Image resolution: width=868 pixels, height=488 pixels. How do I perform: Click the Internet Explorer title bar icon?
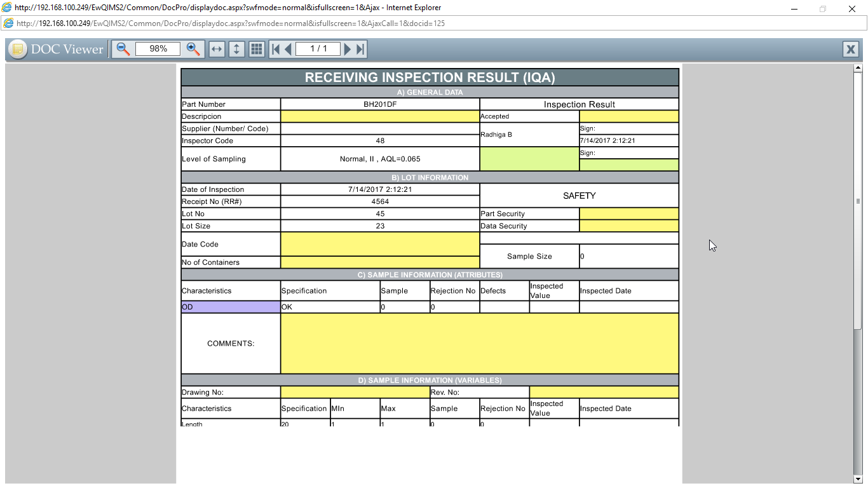click(6, 8)
